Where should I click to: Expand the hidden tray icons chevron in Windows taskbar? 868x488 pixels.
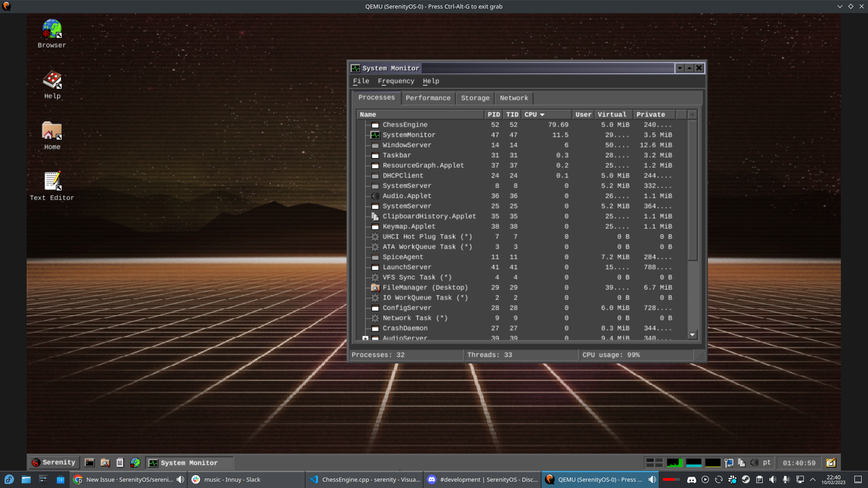click(814, 479)
